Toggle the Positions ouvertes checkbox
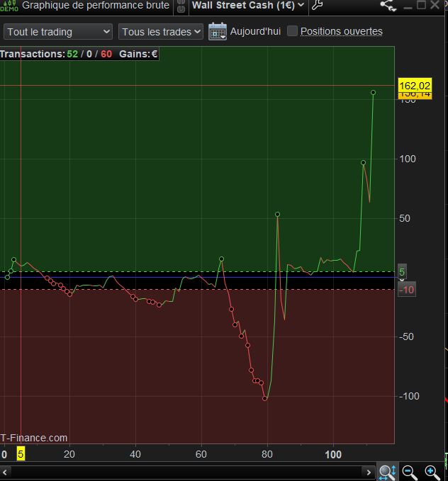The width and height of the screenshot is (448, 481). [292, 31]
